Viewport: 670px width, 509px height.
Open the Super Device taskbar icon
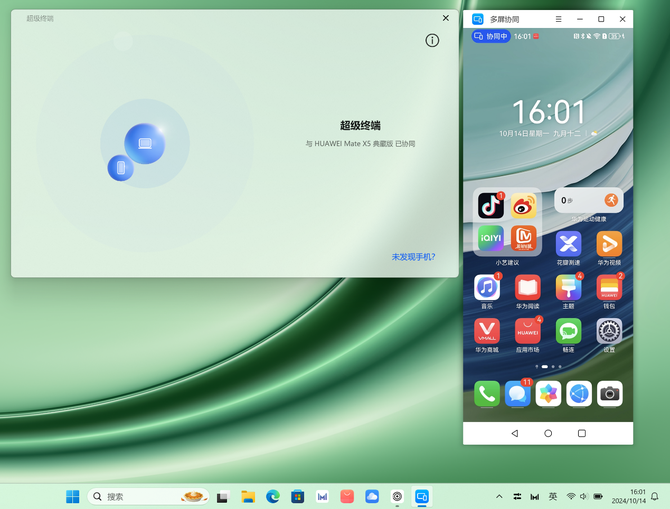coord(397,497)
